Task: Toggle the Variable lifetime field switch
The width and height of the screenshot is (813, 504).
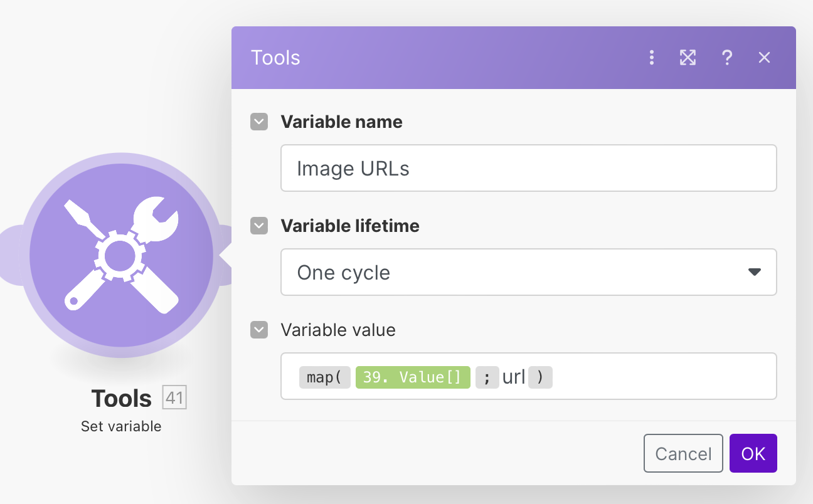Action: tap(259, 226)
